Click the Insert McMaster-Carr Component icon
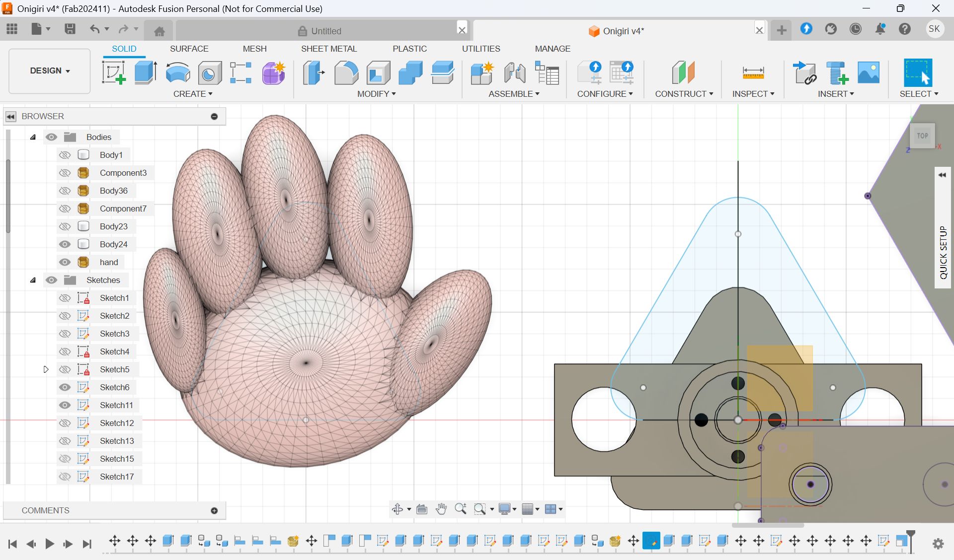954x560 pixels. [837, 72]
